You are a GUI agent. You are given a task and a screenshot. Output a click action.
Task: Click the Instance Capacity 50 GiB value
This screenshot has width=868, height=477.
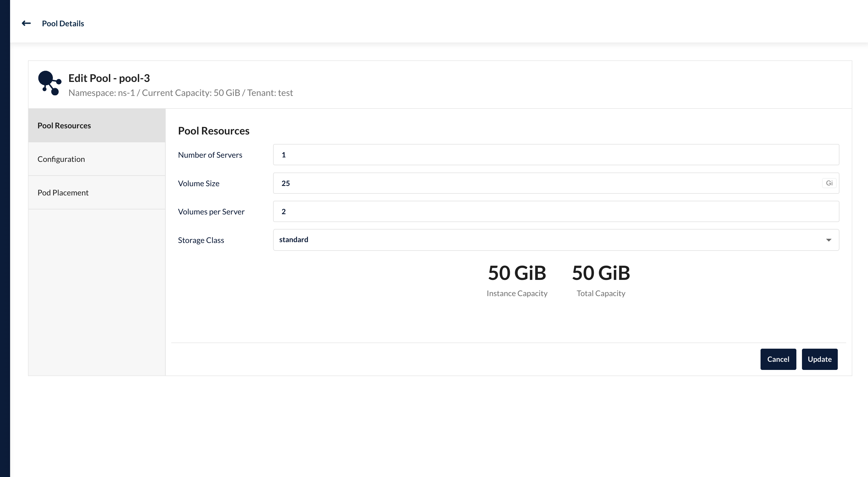click(517, 273)
